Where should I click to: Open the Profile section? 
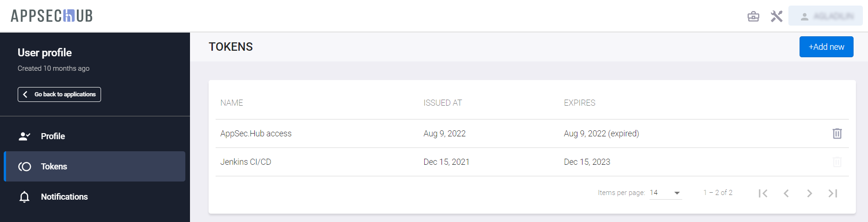click(x=53, y=136)
